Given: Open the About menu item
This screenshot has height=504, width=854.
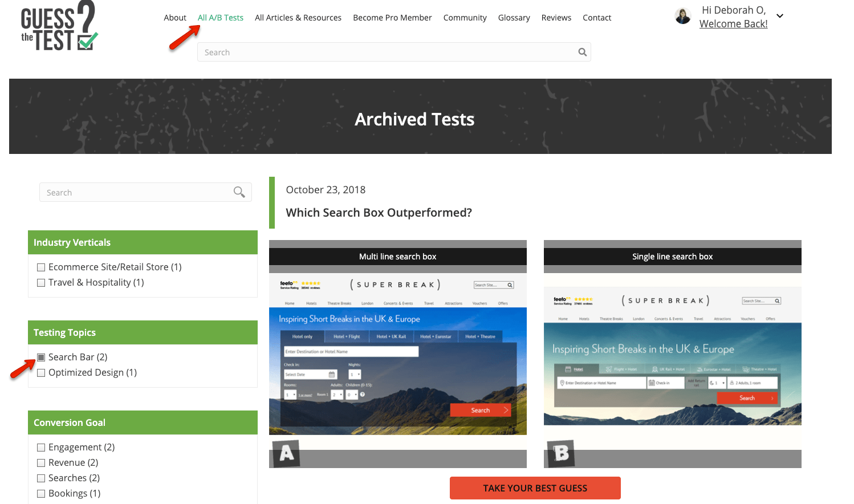Looking at the screenshot, I should tap(175, 18).
